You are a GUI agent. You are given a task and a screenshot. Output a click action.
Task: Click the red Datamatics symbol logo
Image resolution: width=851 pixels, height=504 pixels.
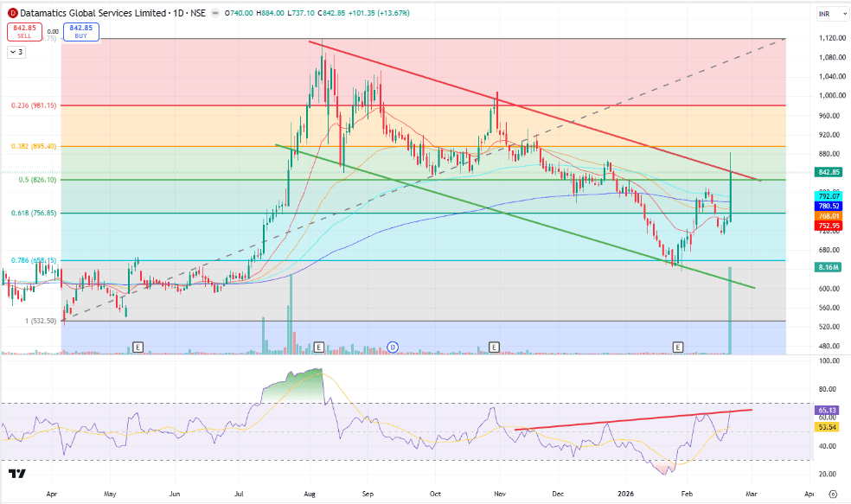(12, 13)
